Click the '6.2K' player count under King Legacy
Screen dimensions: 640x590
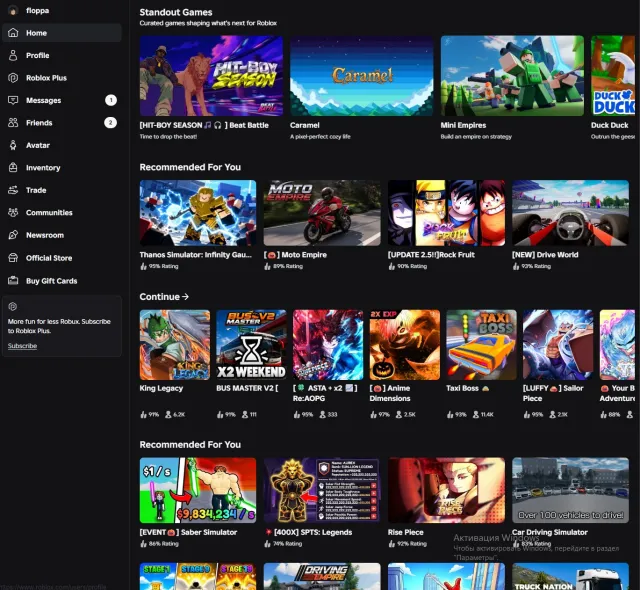(x=179, y=414)
